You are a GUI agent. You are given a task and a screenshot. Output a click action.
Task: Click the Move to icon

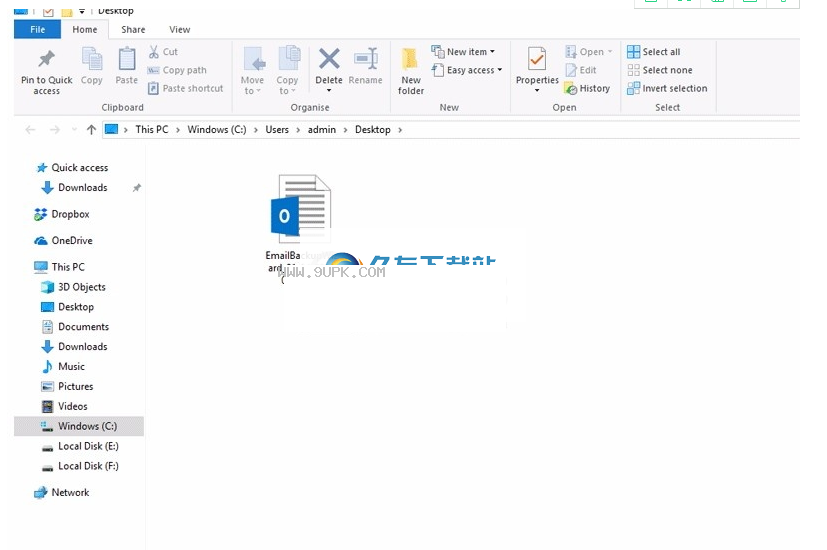pos(254,59)
